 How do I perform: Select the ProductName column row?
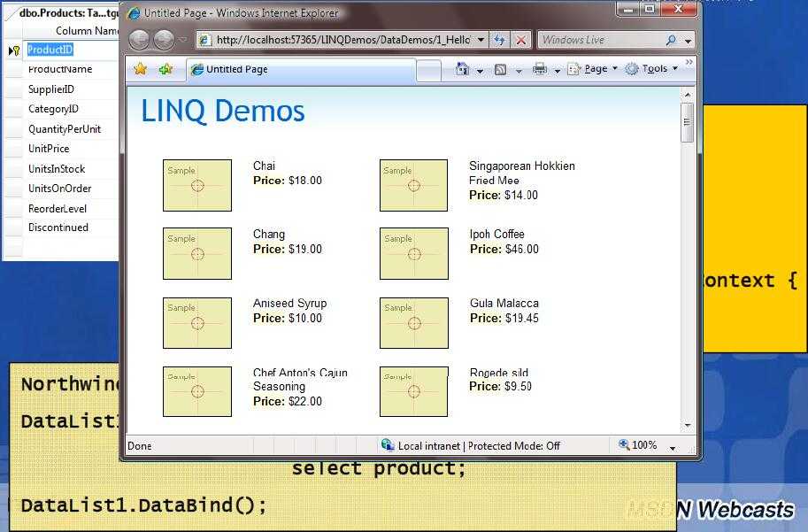60,69
